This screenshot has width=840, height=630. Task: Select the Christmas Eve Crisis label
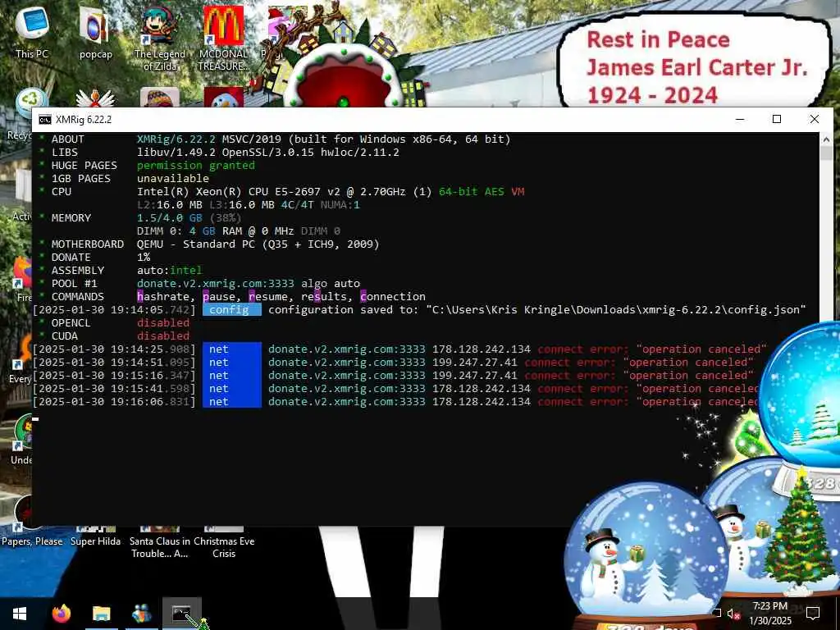[x=224, y=547]
